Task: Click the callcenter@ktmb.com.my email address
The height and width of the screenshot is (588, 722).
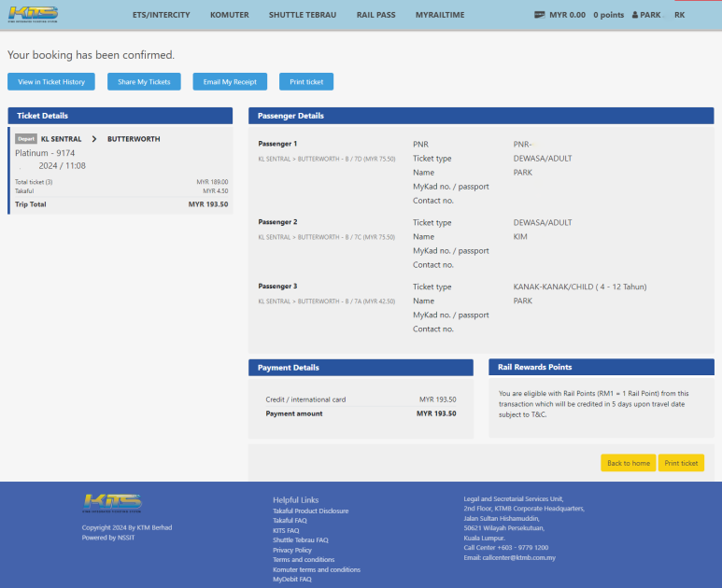Action: [x=519, y=557]
